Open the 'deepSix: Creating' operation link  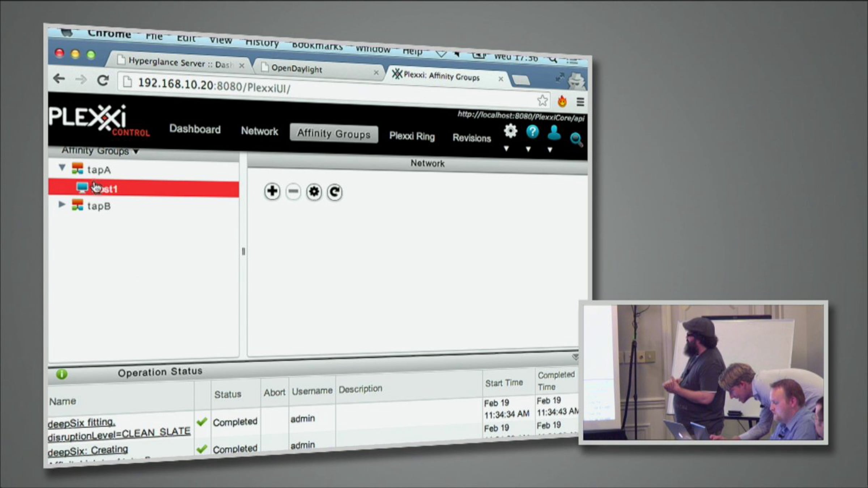[x=88, y=450]
